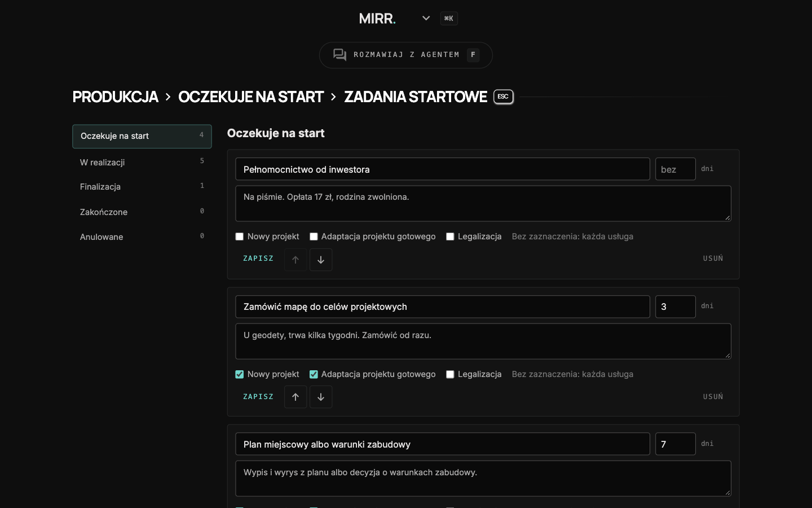Click the MIRR. logo
Screen dimensions: 812x508
(x=377, y=19)
